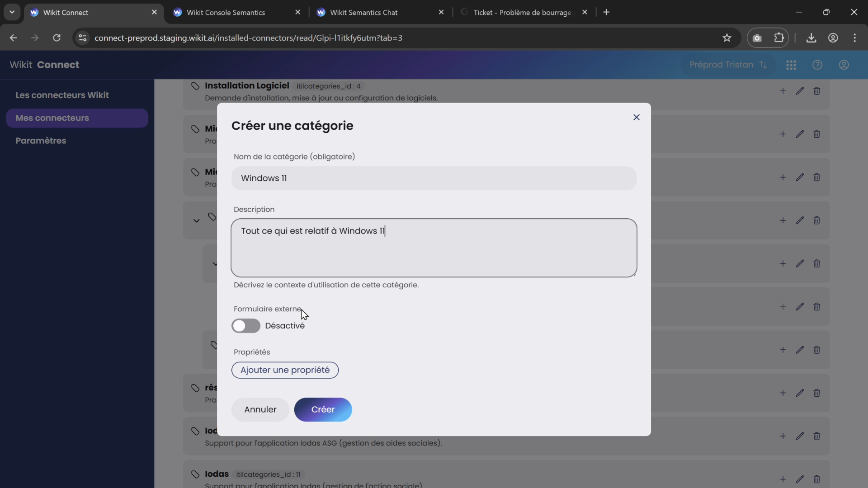Open the Préprod Tristan environment dropdown

tap(728, 65)
